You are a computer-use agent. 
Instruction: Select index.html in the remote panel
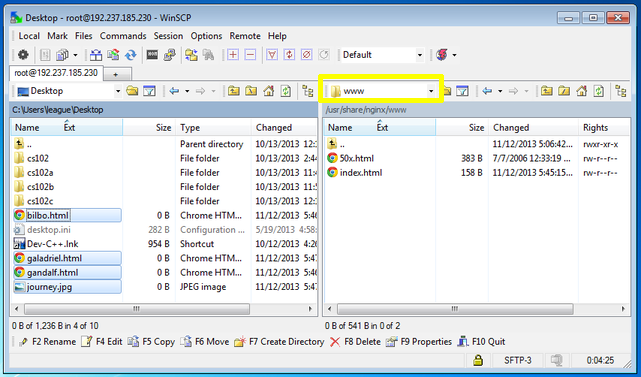pyautogui.click(x=361, y=173)
